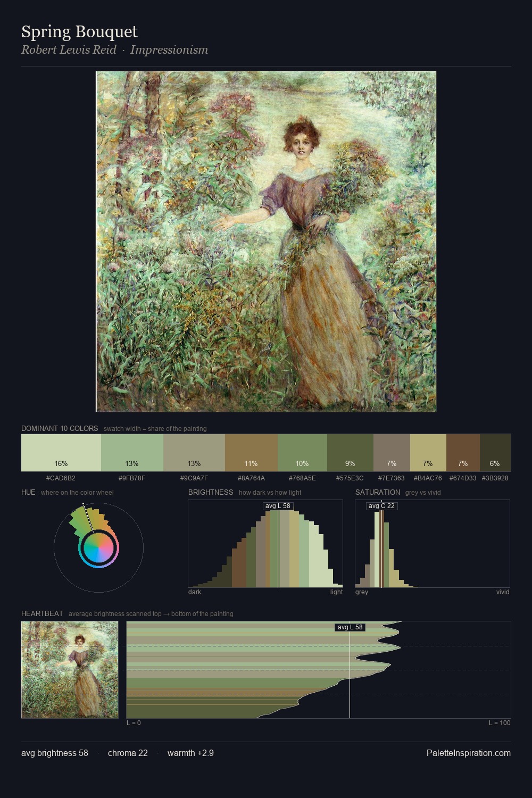This screenshot has width=532, height=798.
Task: Click the 'avg L 58' brightness histogram label
Action: pyautogui.click(x=278, y=506)
